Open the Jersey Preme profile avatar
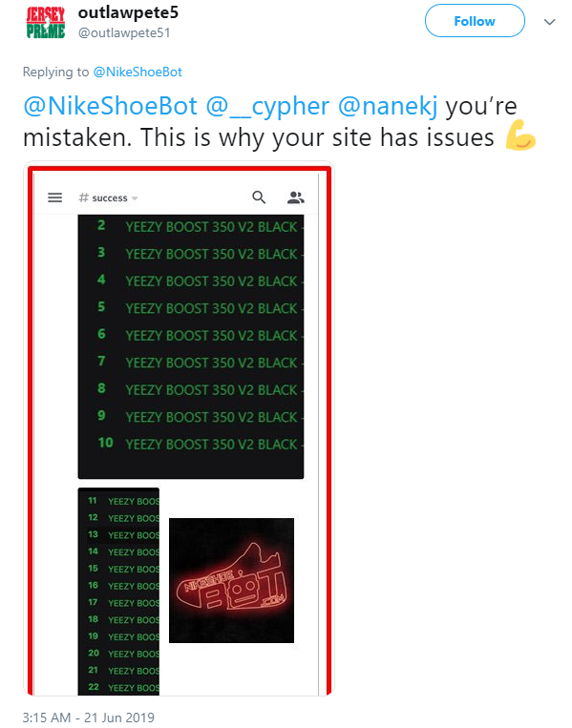Viewport: 572px width, 728px height. coord(46,22)
